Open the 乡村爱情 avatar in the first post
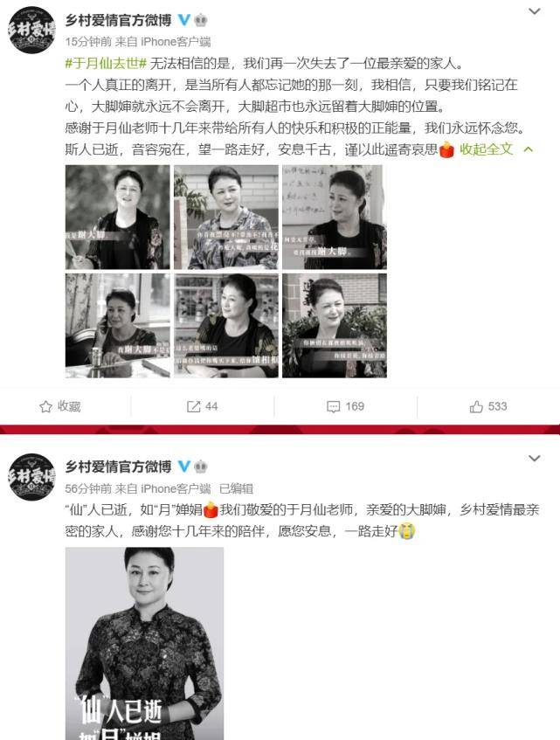Screen dimensions: 560x740 tap(32, 30)
